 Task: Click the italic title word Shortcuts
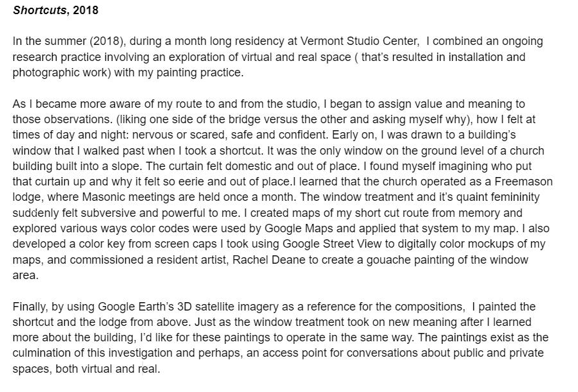click(39, 10)
